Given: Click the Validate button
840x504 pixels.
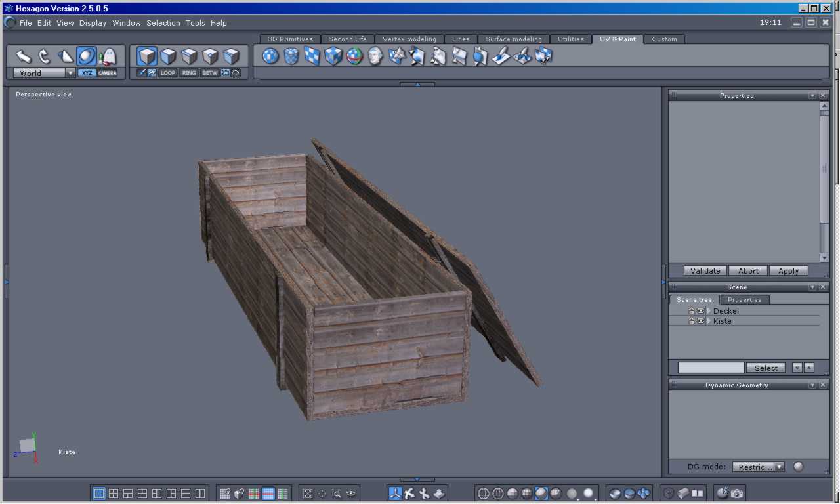Looking at the screenshot, I should point(705,271).
